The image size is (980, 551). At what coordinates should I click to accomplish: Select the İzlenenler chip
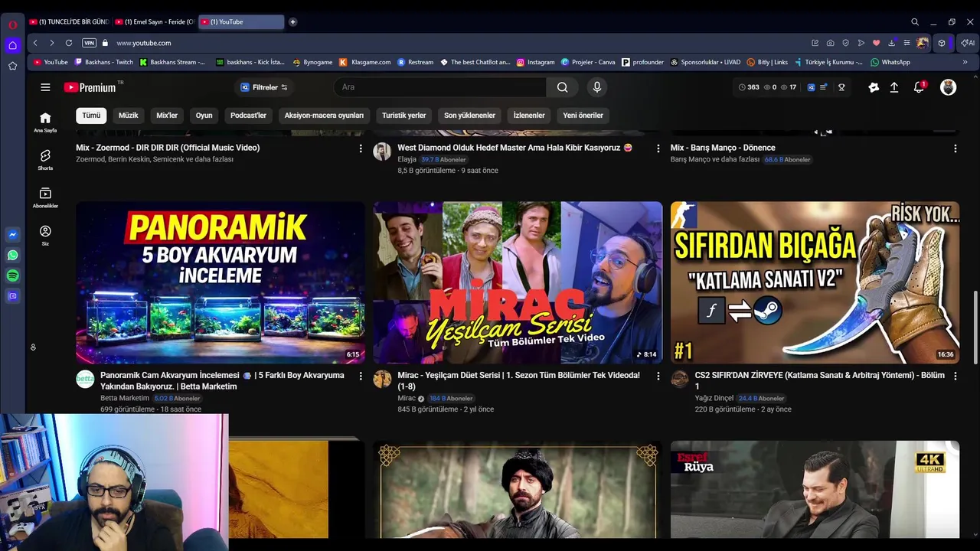pyautogui.click(x=529, y=116)
